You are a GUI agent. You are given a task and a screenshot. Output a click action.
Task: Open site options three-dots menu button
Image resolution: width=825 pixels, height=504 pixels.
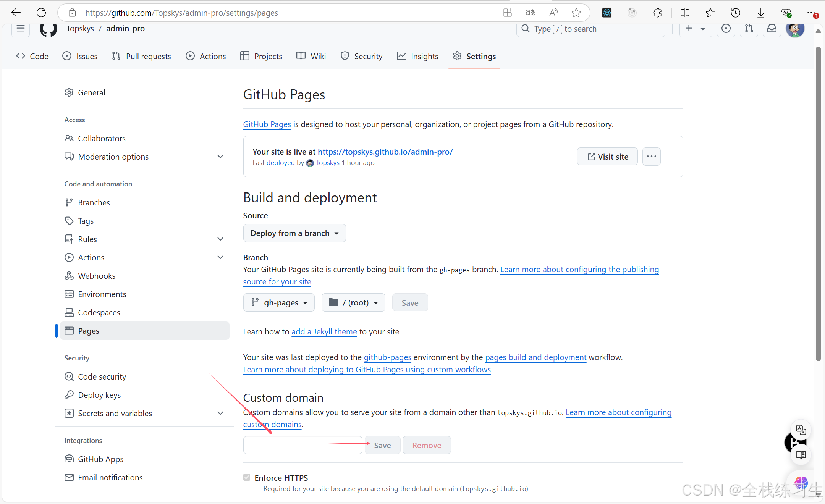coord(651,157)
